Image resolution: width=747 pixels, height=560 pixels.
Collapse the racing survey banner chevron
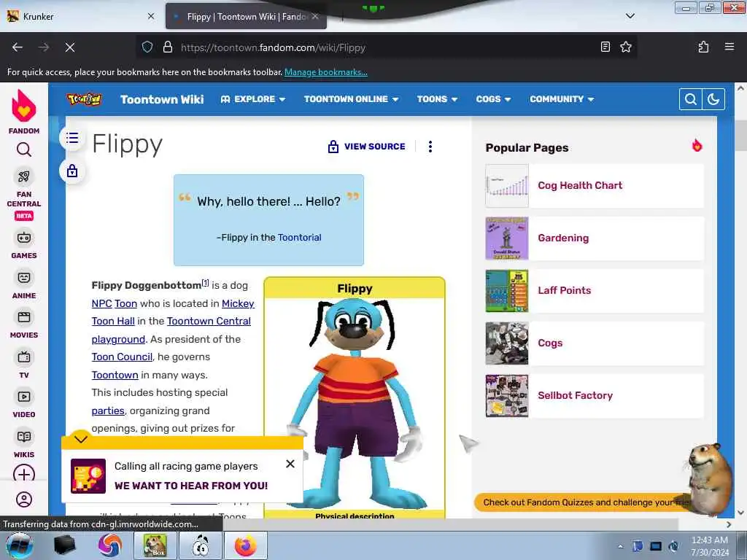click(x=81, y=438)
